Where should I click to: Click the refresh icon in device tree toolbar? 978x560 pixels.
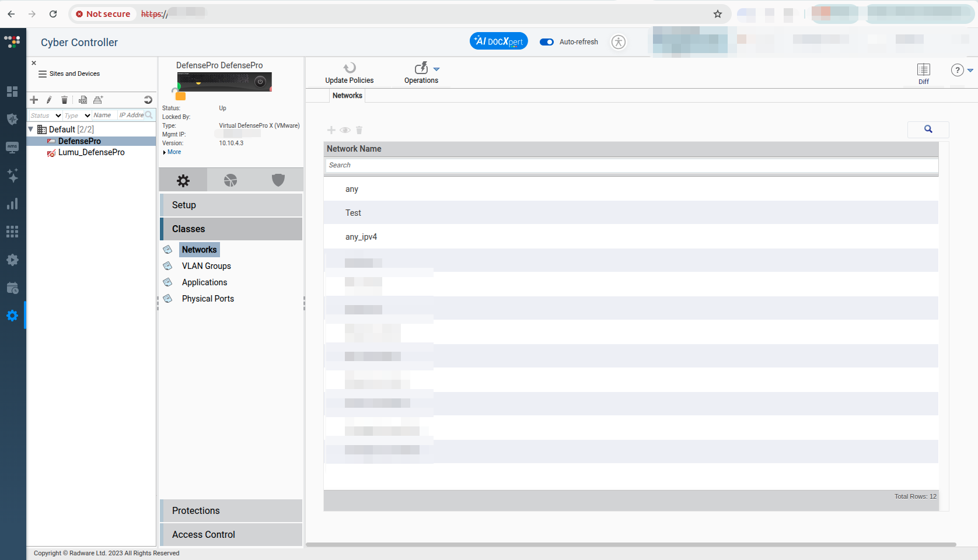pos(148,100)
